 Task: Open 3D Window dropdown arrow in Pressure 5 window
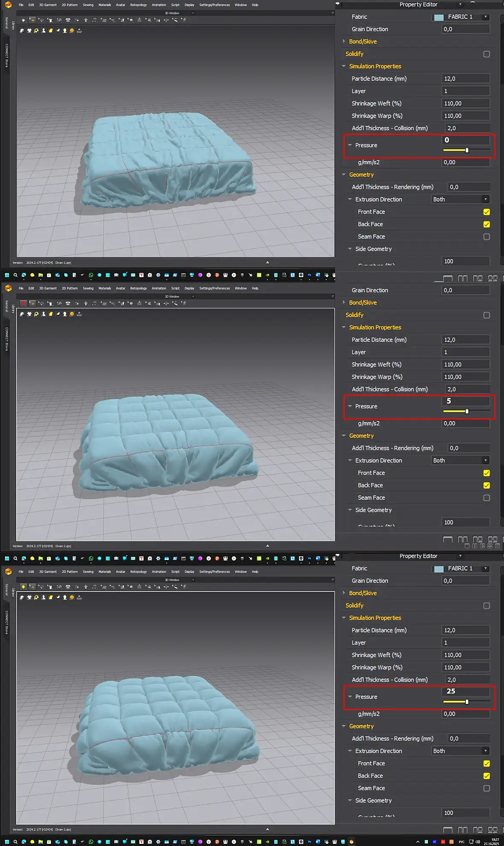click(193, 296)
